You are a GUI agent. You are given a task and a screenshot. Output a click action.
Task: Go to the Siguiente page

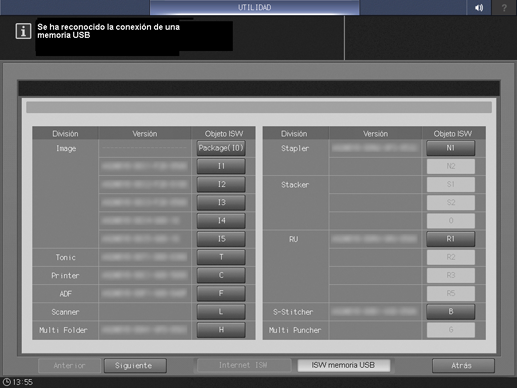coord(135,366)
